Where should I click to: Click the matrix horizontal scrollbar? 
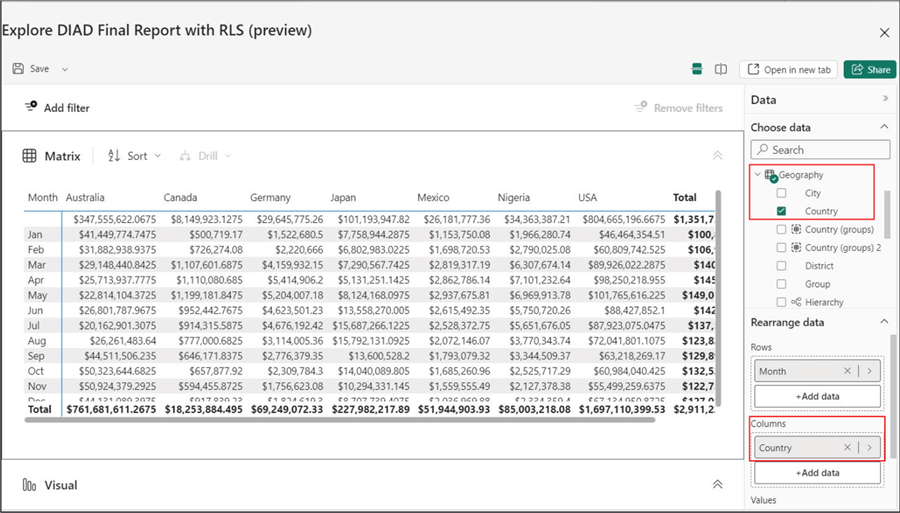coord(340,419)
